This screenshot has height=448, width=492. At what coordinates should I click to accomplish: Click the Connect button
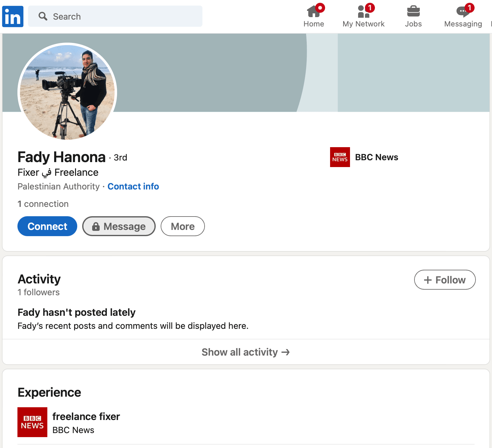[x=47, y=226]
